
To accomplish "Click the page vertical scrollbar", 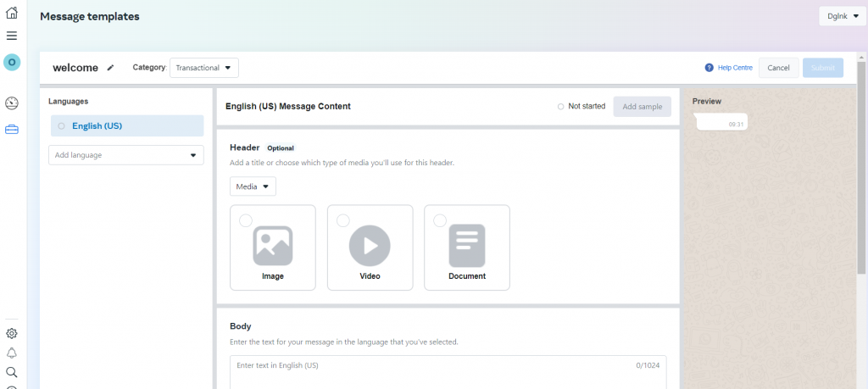I will click(861, 166).
